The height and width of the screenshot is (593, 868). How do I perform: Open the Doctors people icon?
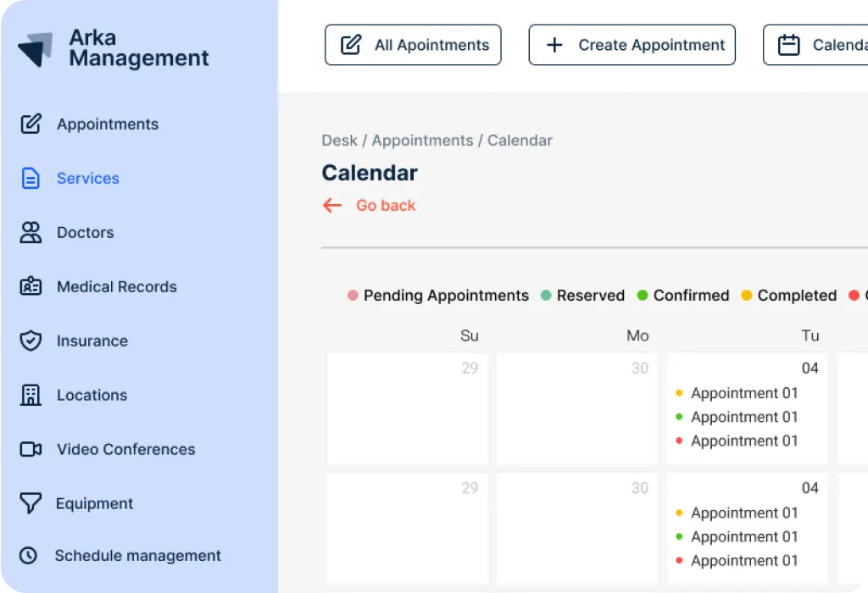click(31, 232)
